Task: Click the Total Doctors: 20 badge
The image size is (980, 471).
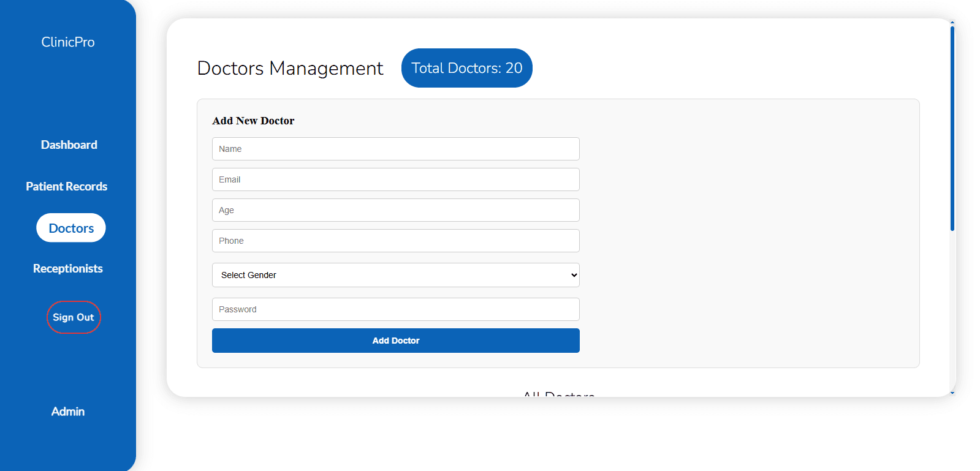Action: 466,68
